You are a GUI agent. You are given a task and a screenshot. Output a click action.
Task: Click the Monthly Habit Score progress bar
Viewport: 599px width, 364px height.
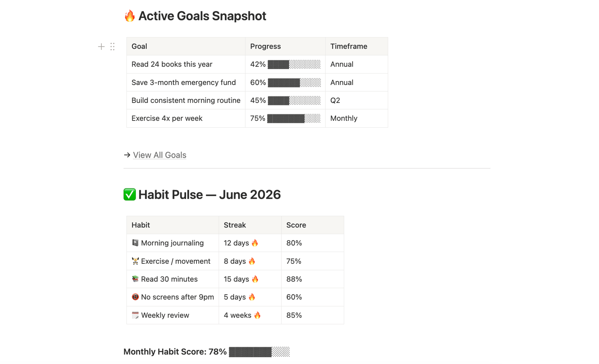259,352
